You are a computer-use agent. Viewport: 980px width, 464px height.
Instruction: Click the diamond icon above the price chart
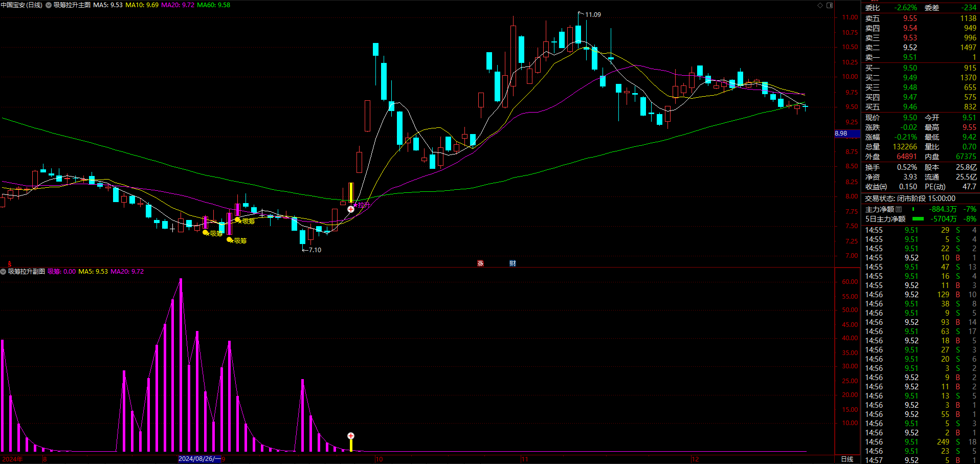[x=820, y=5]
